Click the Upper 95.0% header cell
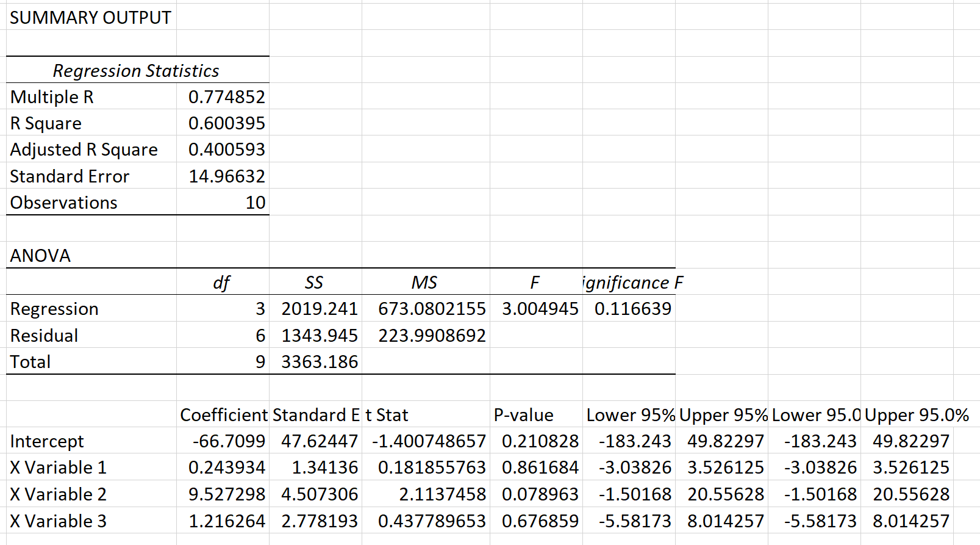 [x=916, y=415]
